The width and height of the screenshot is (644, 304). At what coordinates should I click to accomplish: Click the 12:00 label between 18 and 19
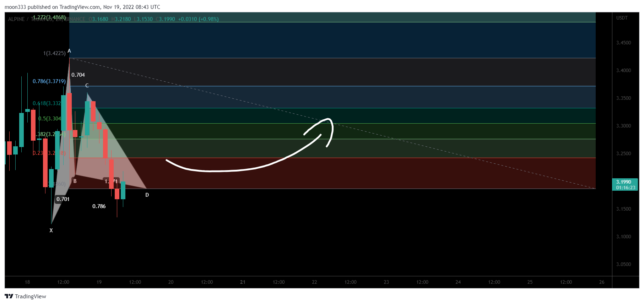point(63,282)
